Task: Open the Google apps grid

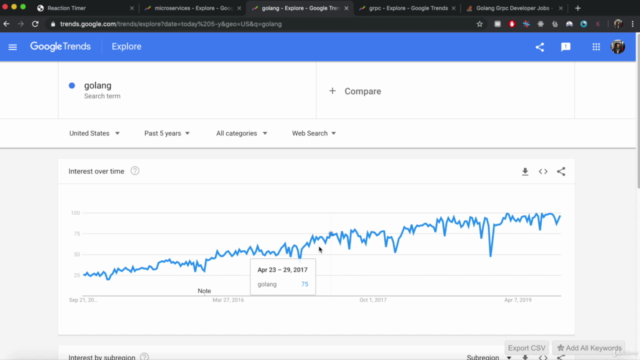Action: click(596, 47)
